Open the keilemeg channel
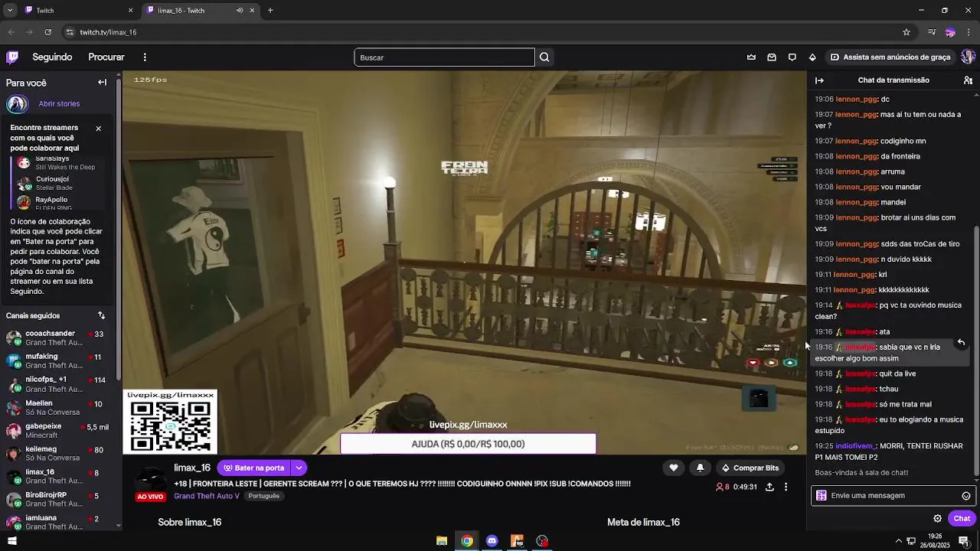The height and width of the screenshot is (551, 980). [x=60, y=454]
